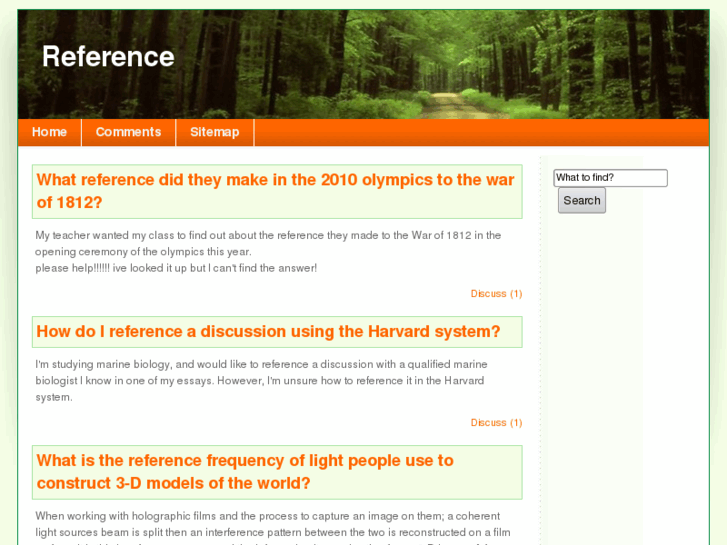Click the 'please help!!!!!!' line of text
This screenshot has width=727, height=545.
[x=176, y=268]
